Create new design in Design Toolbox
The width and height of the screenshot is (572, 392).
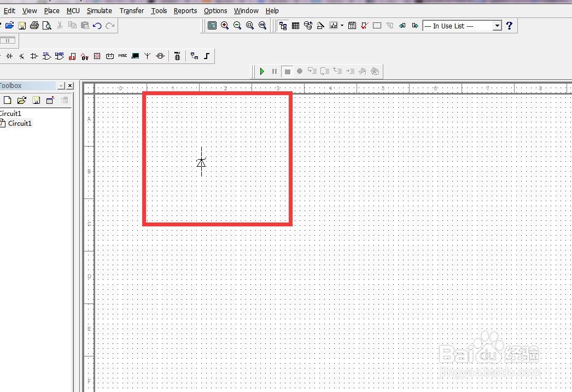coord(7,100)
